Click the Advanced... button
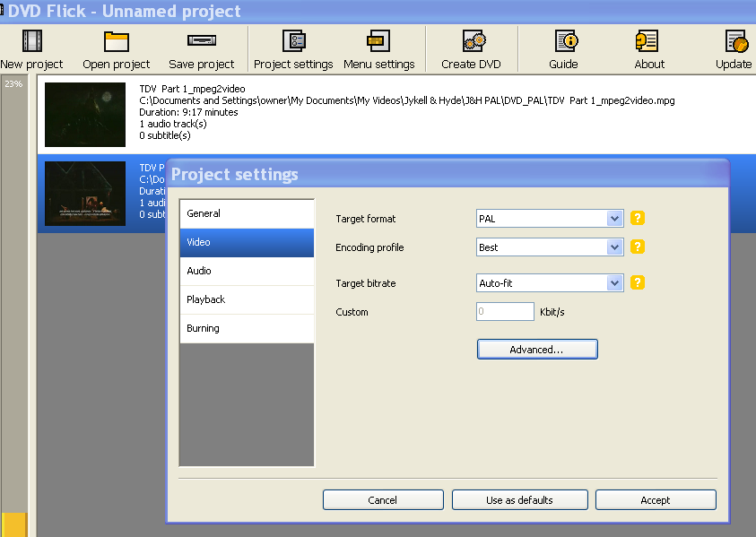 537,350
